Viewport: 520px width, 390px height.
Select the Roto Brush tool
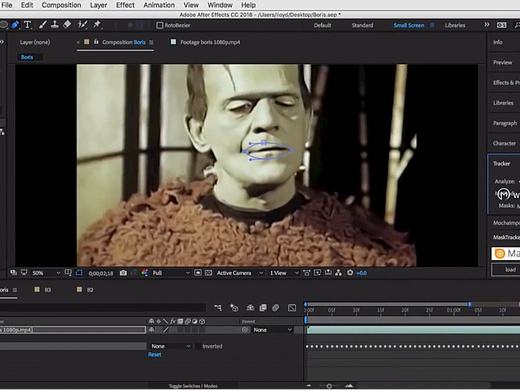click(x=82, y=25)
